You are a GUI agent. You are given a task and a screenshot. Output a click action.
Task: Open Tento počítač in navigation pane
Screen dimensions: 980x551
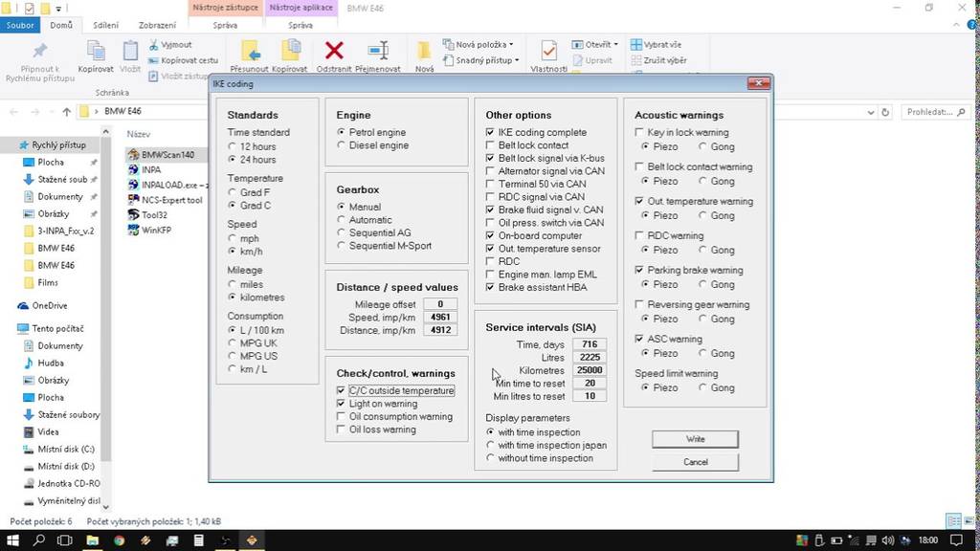tap(57, 328)
